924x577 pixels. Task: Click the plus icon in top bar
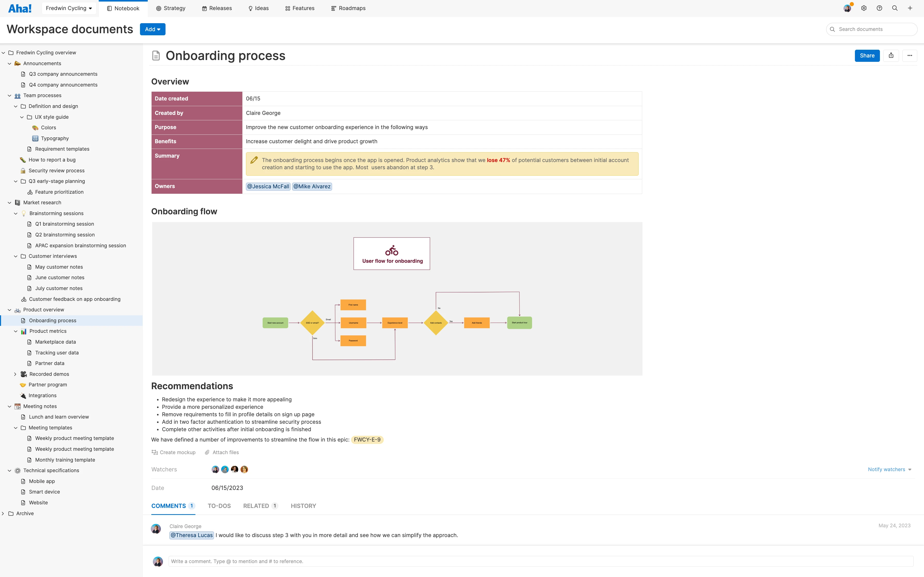[910, 8]
